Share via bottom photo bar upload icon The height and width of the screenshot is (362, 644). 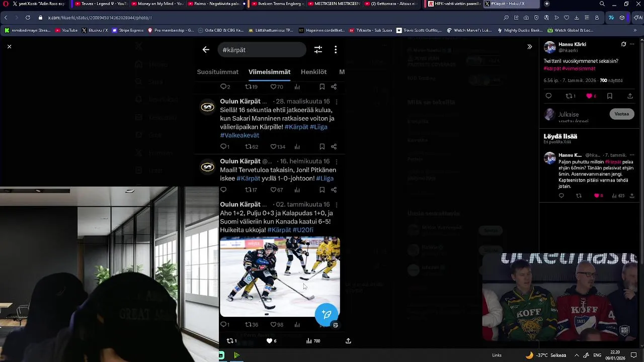348,341
